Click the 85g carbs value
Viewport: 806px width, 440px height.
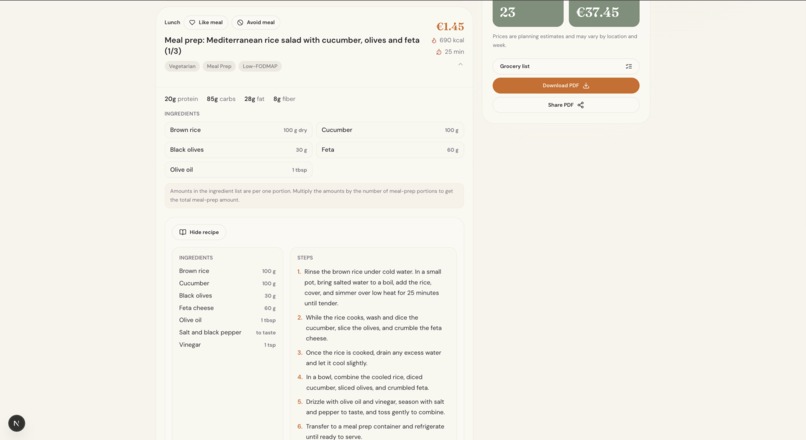click(221, 99)
